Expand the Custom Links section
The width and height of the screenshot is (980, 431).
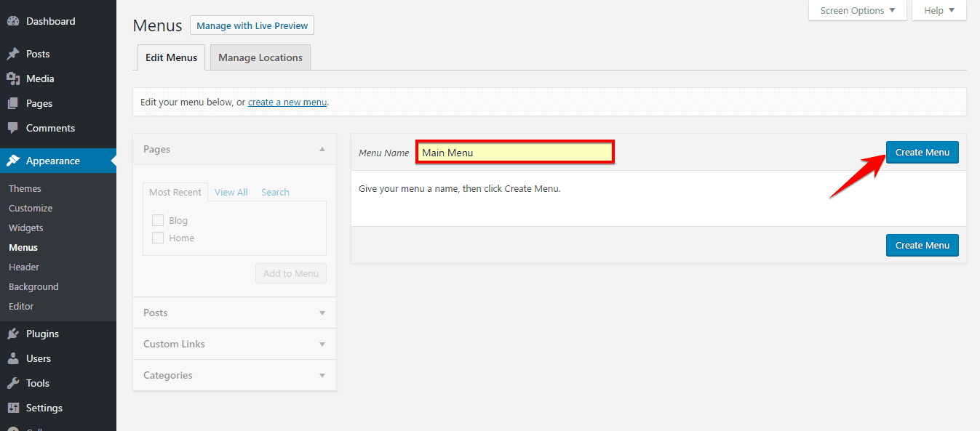click(x=322, y=344)
